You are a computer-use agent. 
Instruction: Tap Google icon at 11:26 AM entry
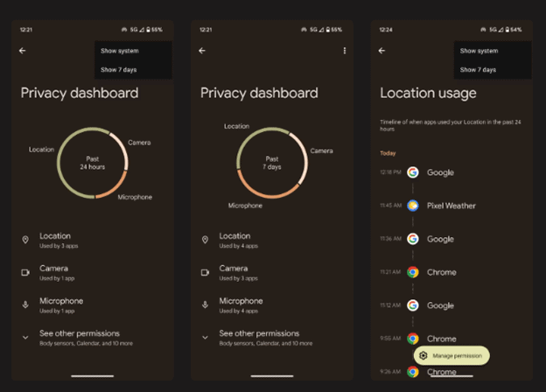click(x=413, y=239)
